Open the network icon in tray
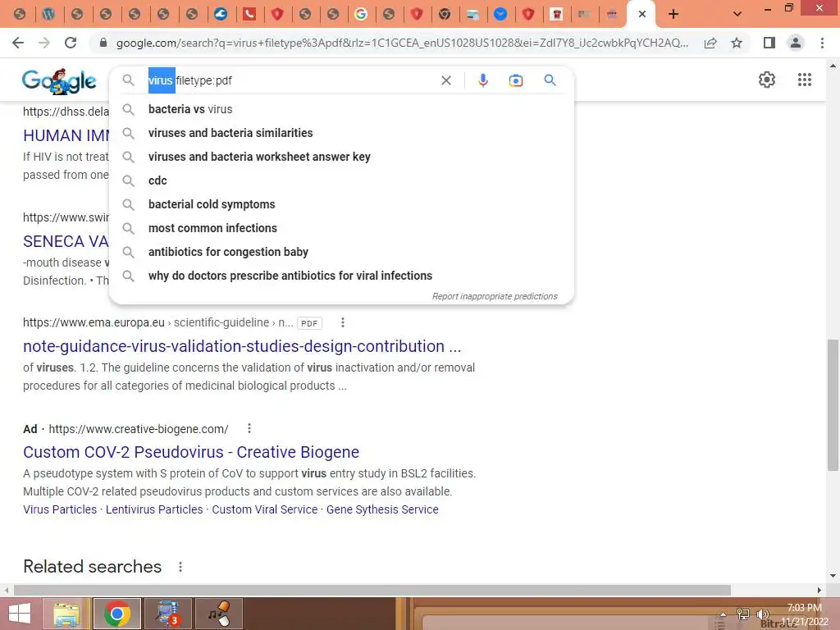The height and width of the screenshot is (630, 840). click(x=743, y=614)
